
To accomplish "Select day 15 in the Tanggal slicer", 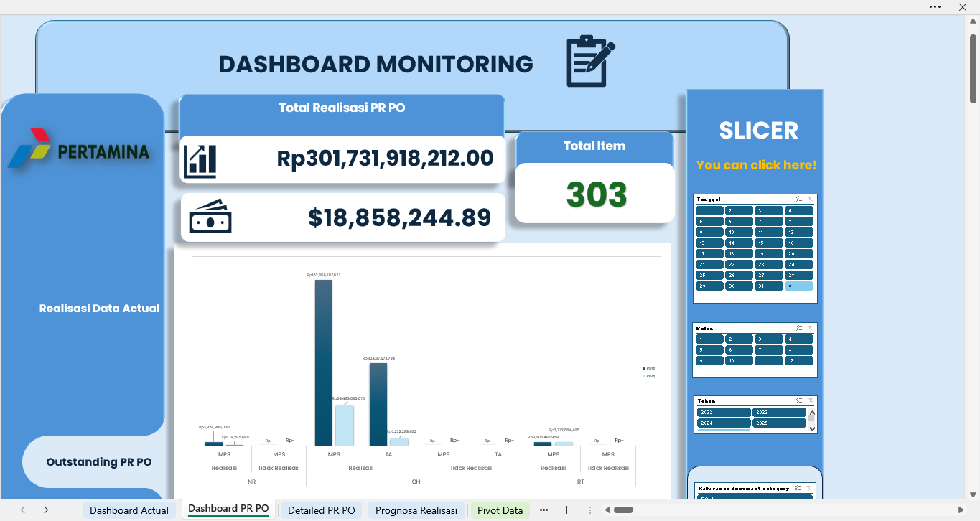I will [x=769, y=243].
